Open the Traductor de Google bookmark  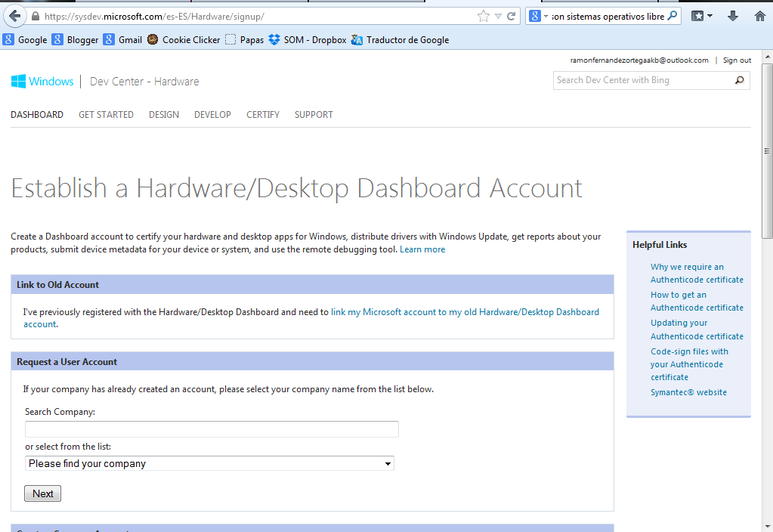400,40
